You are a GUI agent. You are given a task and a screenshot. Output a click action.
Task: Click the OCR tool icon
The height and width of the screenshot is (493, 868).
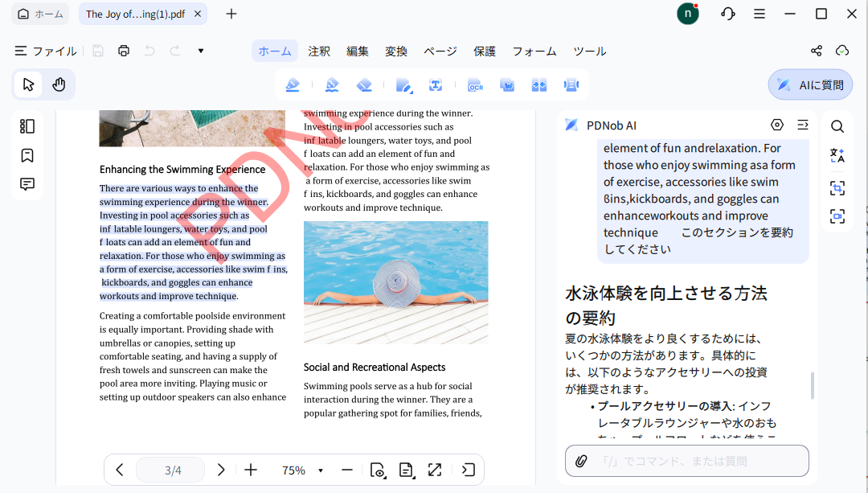click(475, 85)
